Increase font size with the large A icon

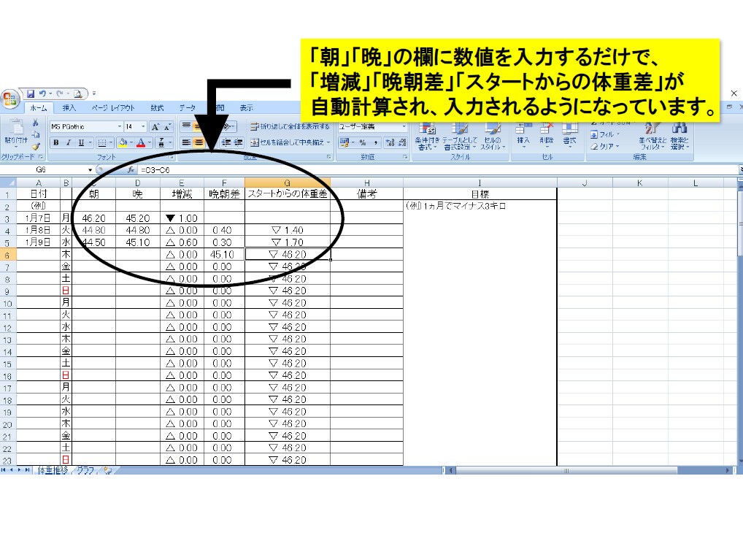(155, 126)
